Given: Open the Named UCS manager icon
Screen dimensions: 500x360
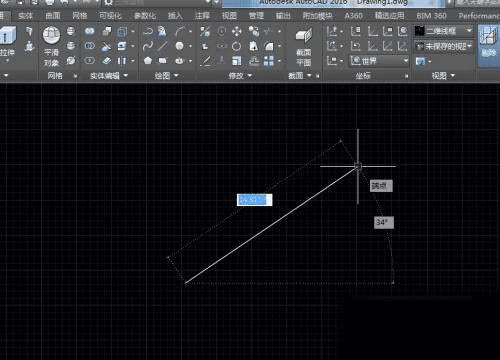Looking at the screenshot, I should point(356,32).
